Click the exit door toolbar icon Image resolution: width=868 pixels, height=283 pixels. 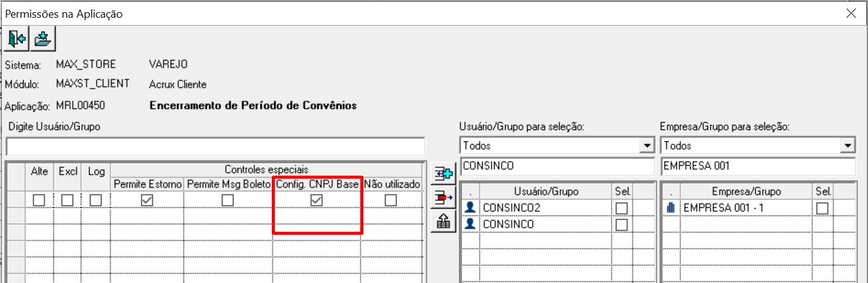pos(16,40)
